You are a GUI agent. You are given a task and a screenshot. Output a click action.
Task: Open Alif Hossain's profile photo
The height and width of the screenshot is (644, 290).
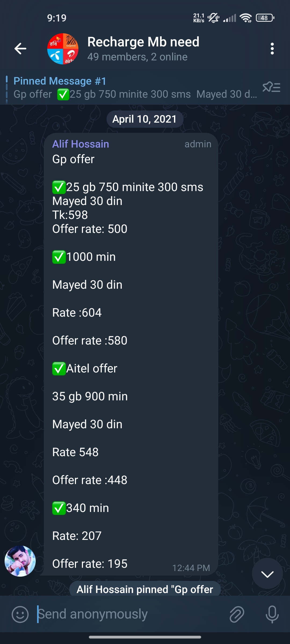(20, 561)
